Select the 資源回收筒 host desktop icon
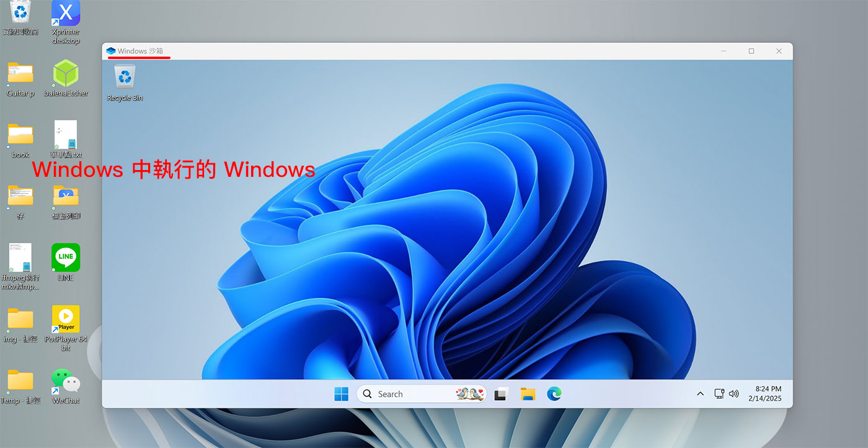The height and width of the screenshot is (448, 868). tap(20, 17)
